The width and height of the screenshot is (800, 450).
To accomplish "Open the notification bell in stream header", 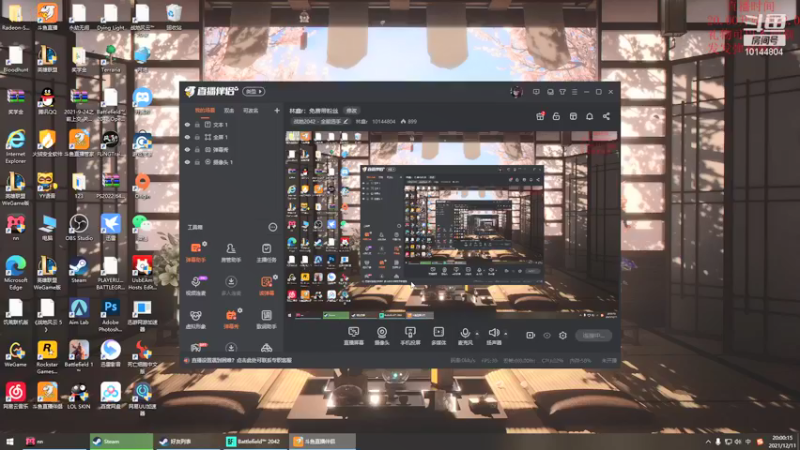I will [589, 116].
